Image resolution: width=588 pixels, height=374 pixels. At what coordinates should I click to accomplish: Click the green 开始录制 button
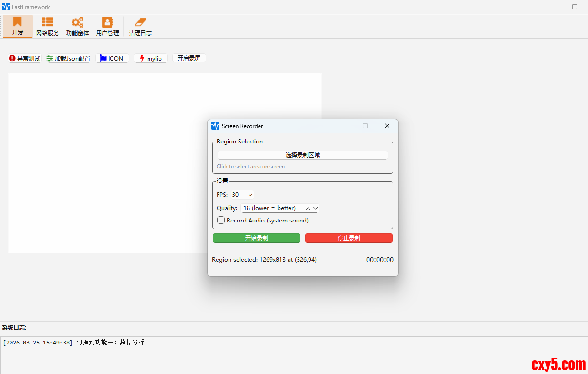click(x=257, y=238)
